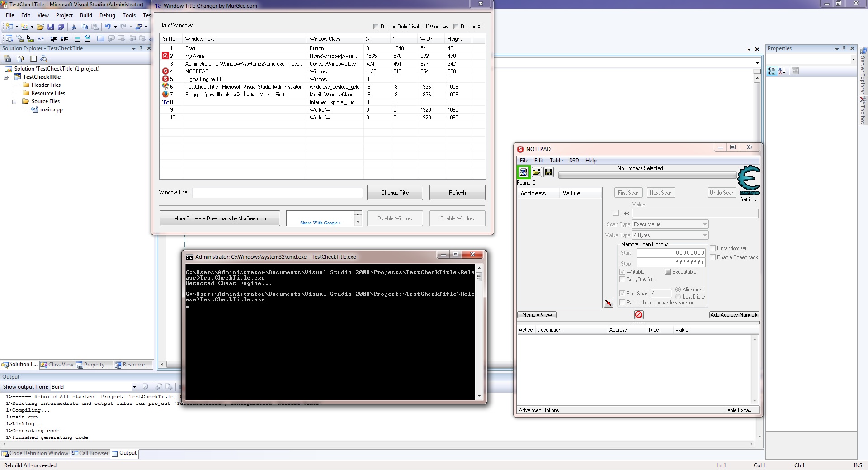Image resolution: width=868 pixels, height=470 pixels.
Task: Click the open table folder icon
Action: pos(536,172)
